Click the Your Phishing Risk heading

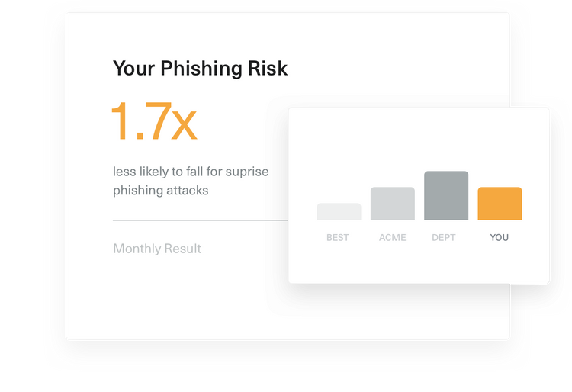tap(200, 68)
